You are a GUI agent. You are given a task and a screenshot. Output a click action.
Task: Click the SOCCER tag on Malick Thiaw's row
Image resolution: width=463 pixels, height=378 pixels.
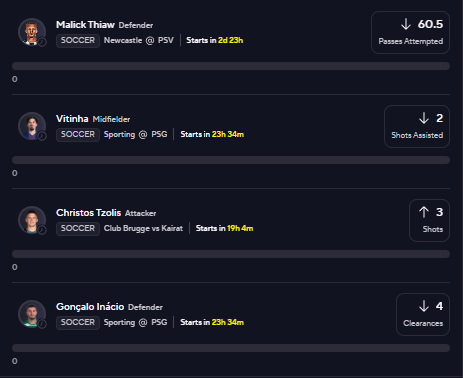78,41
